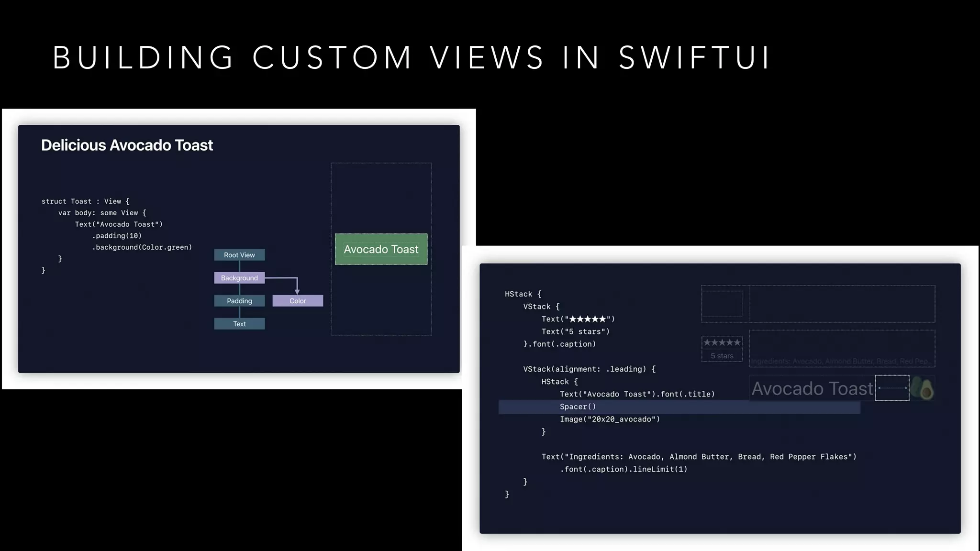Click the large Avocado Toast preview title
980x551 pixels.
coord(812,388)
